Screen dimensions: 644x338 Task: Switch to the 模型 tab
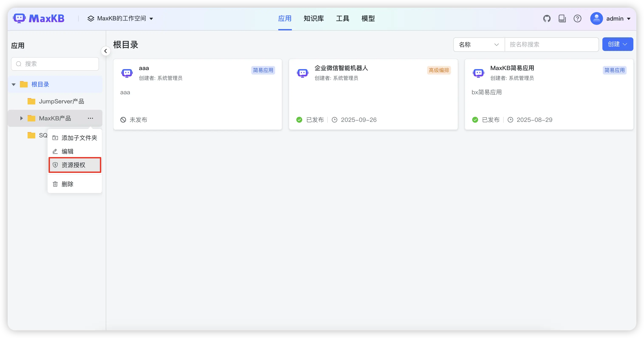point(368,18)
